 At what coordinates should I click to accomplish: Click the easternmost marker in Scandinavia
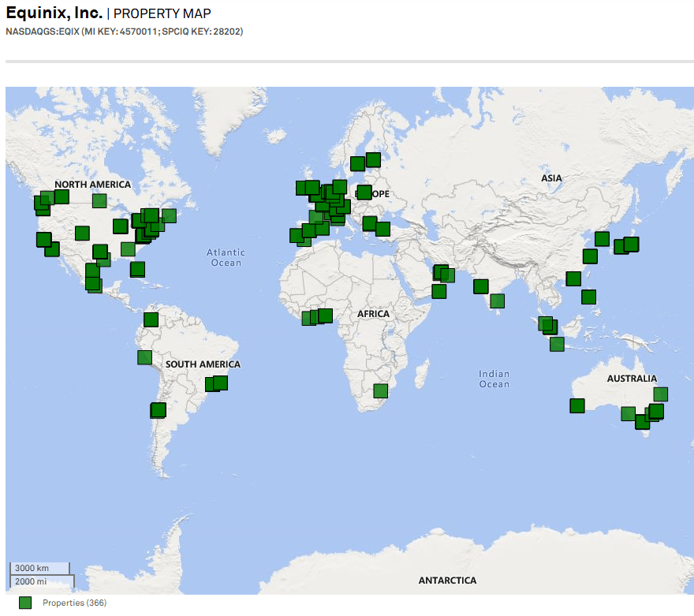(x=373, y=159)
